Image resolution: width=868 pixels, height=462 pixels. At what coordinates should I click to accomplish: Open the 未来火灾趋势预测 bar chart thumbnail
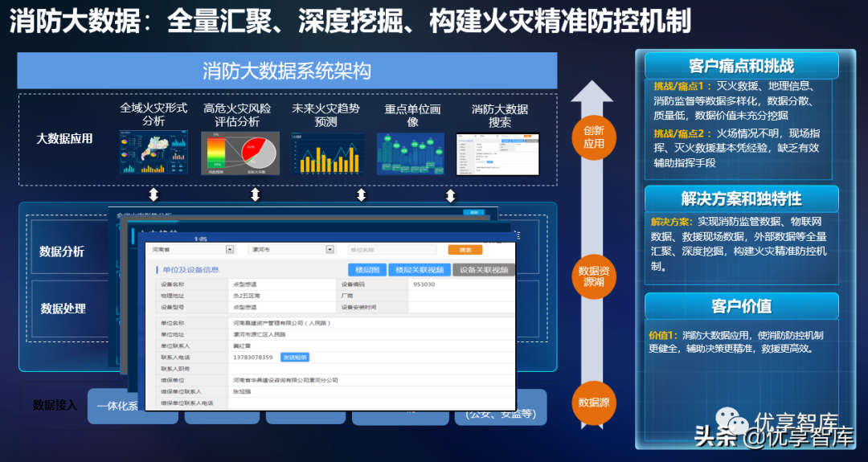327,153
